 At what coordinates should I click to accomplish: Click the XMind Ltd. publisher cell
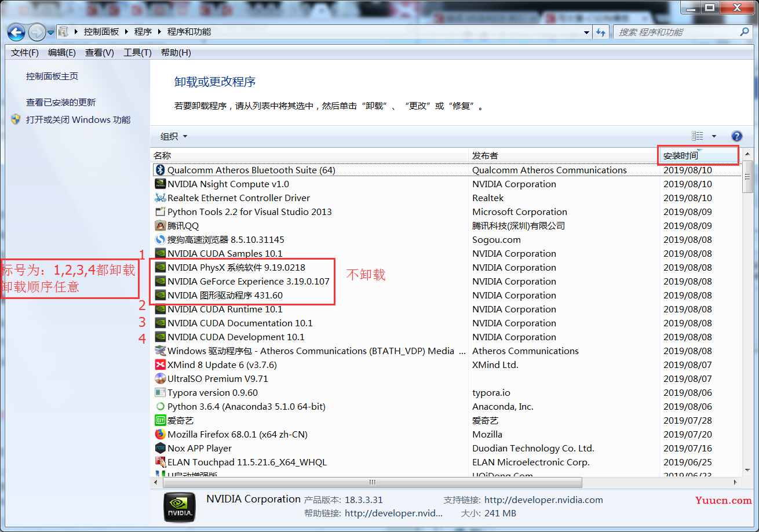pyautogui.click(x=495, y=365)
